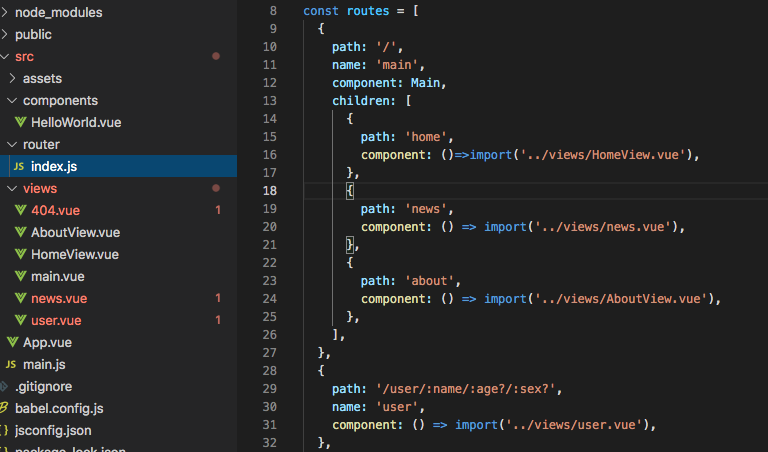Open jsconfig.json file
Viewport: 768px width, 452px height.
point(53,430)
